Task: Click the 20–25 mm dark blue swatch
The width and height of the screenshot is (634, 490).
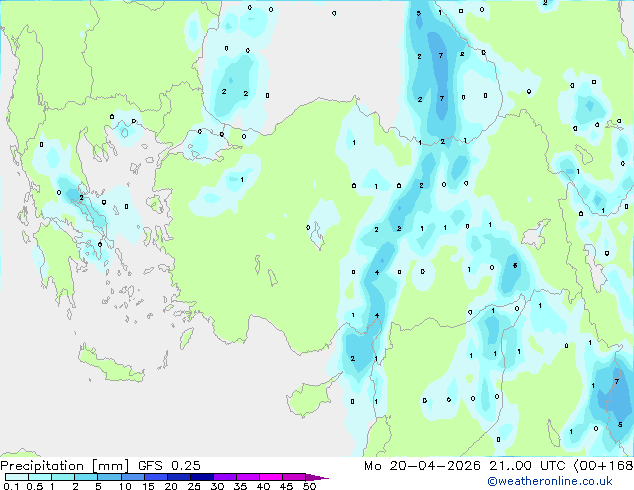Action: 179,477
